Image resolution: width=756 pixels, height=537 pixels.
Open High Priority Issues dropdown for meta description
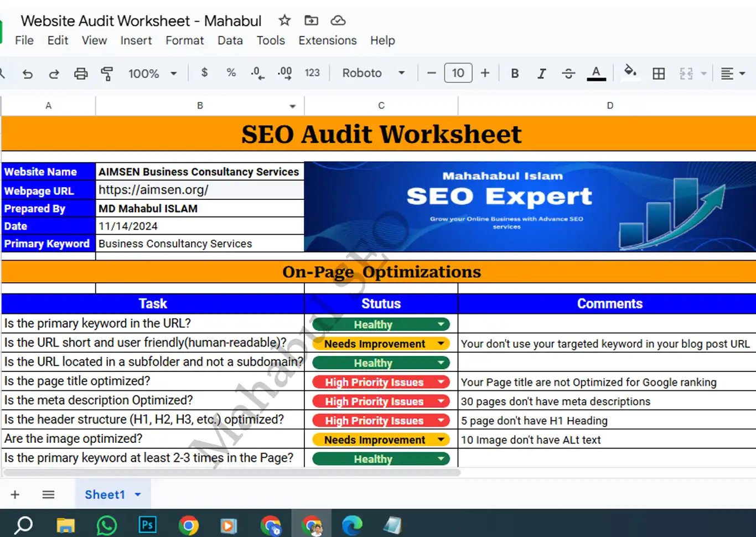pyautogui.click(x=441, y=401)
